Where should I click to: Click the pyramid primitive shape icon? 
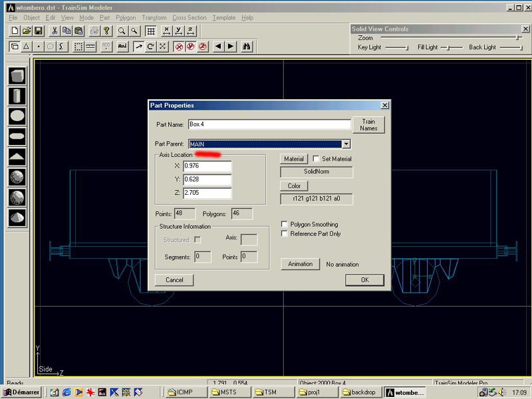point(17,157)
